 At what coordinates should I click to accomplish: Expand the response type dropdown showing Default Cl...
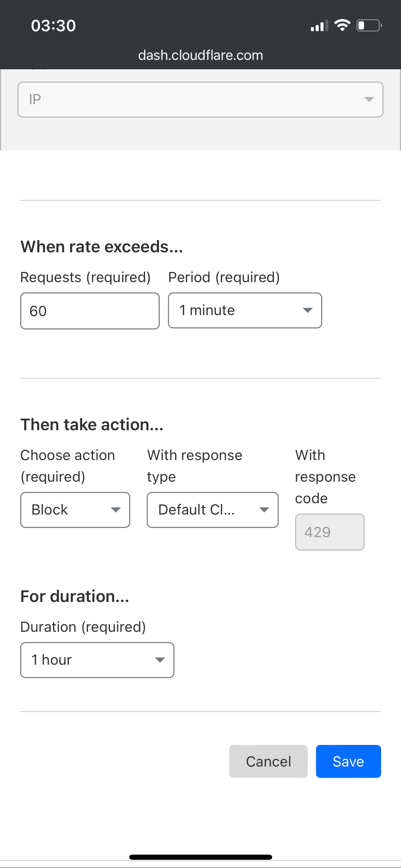tap(212, 510)
